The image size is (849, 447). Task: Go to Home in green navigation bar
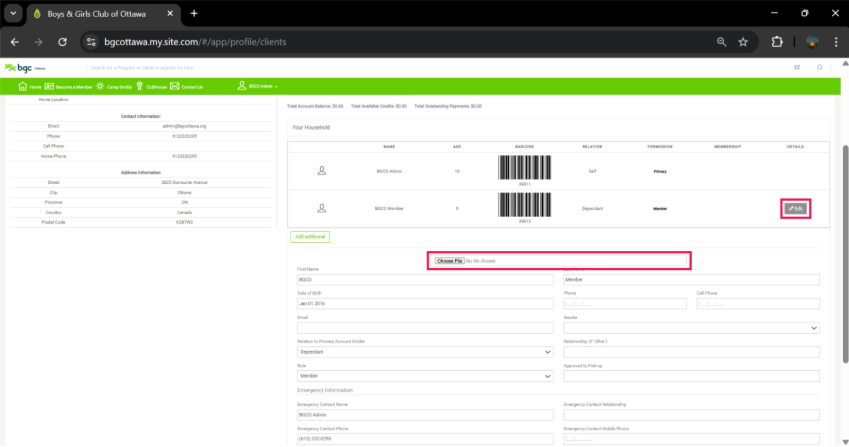point(30,86)
